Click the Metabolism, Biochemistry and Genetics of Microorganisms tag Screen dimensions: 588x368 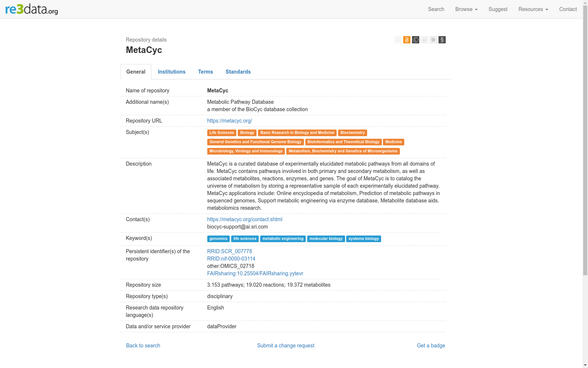[x=343, y=151]
